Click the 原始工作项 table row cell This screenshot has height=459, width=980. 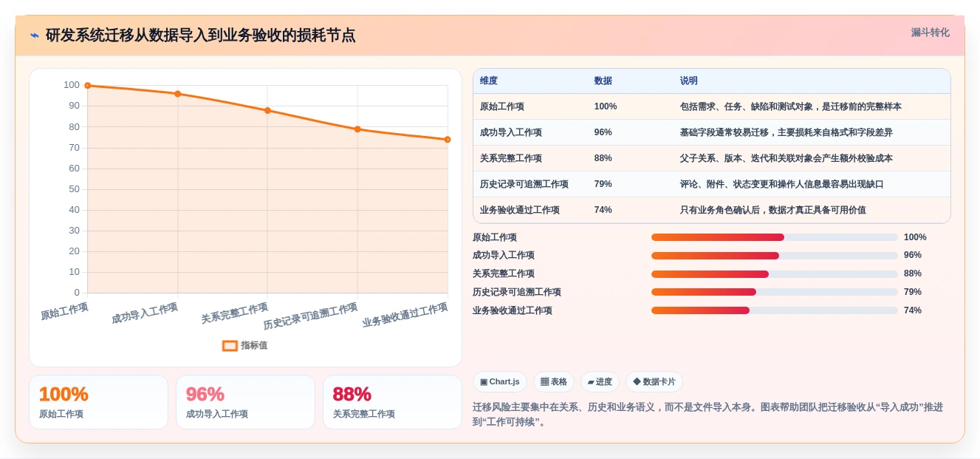click(502, 106)
